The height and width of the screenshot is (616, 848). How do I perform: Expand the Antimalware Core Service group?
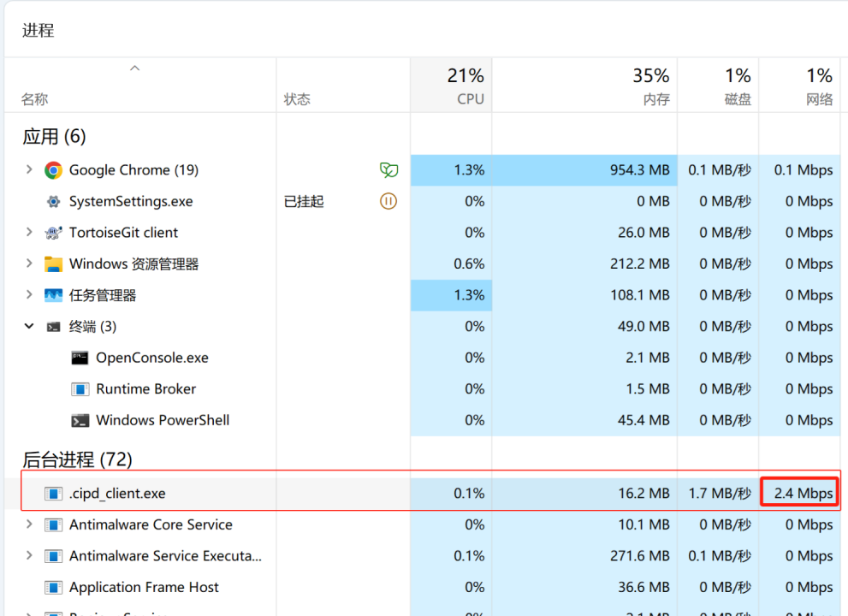tap(28, 524)
